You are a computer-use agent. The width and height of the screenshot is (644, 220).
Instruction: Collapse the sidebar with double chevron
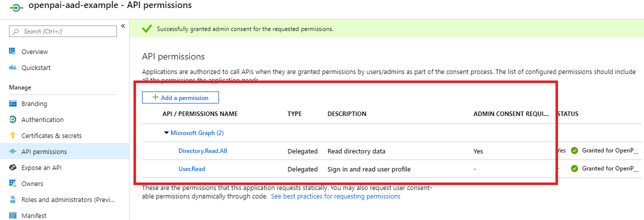pyautogui.click(x=122, y=26)
